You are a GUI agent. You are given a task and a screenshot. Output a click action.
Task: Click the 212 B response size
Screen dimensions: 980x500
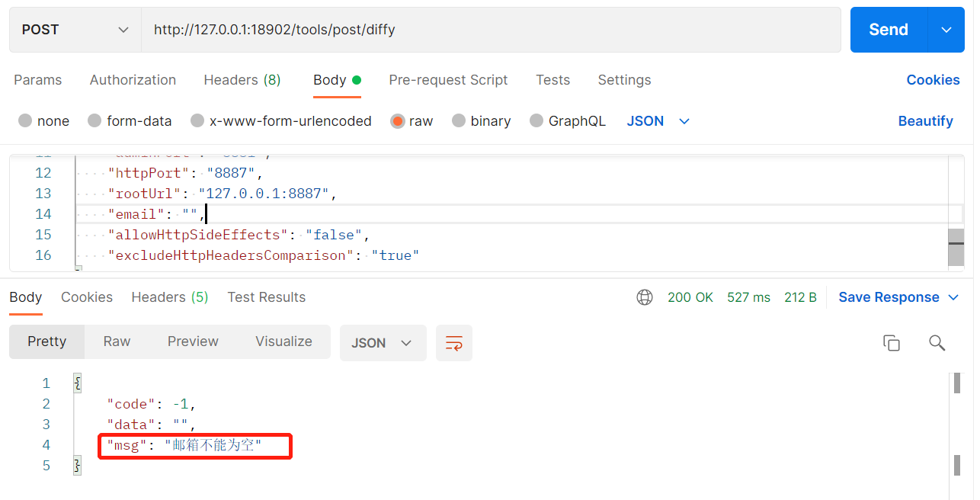800,297
